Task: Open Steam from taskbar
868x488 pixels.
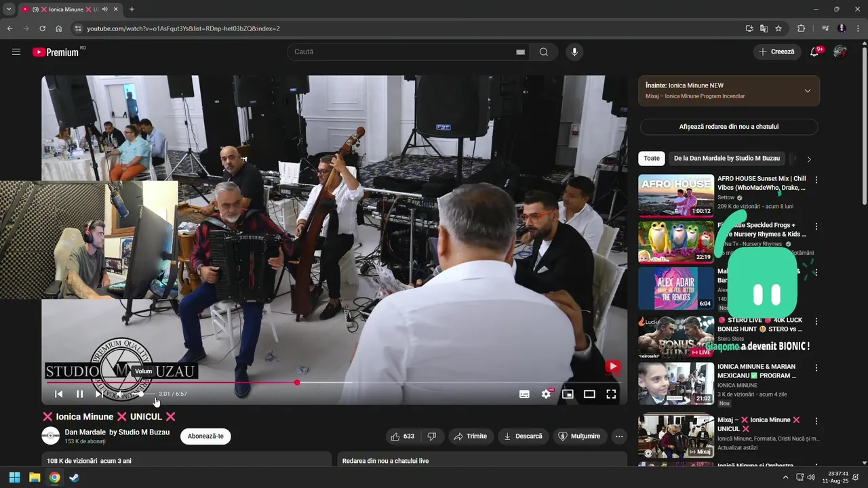Action: point(74,477)
